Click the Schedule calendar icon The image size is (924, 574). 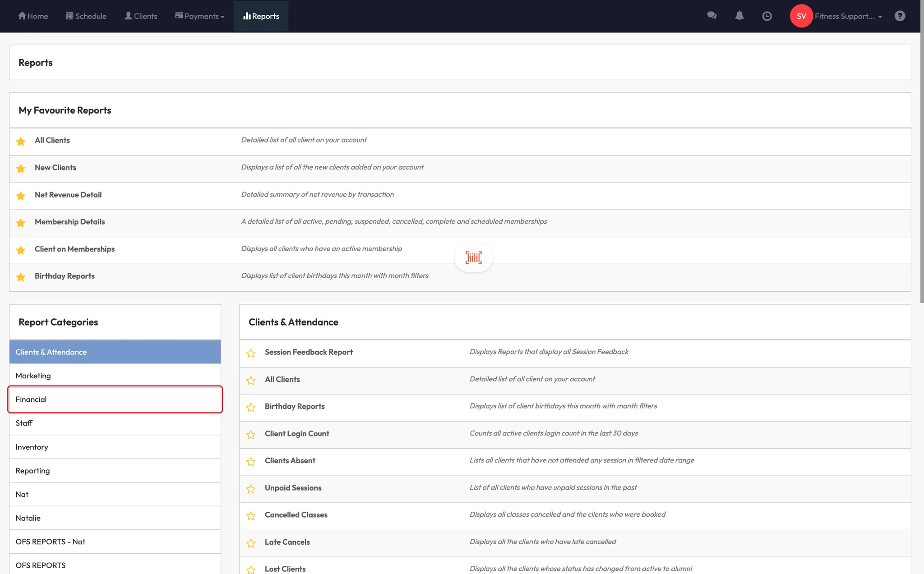coord(69,16)
